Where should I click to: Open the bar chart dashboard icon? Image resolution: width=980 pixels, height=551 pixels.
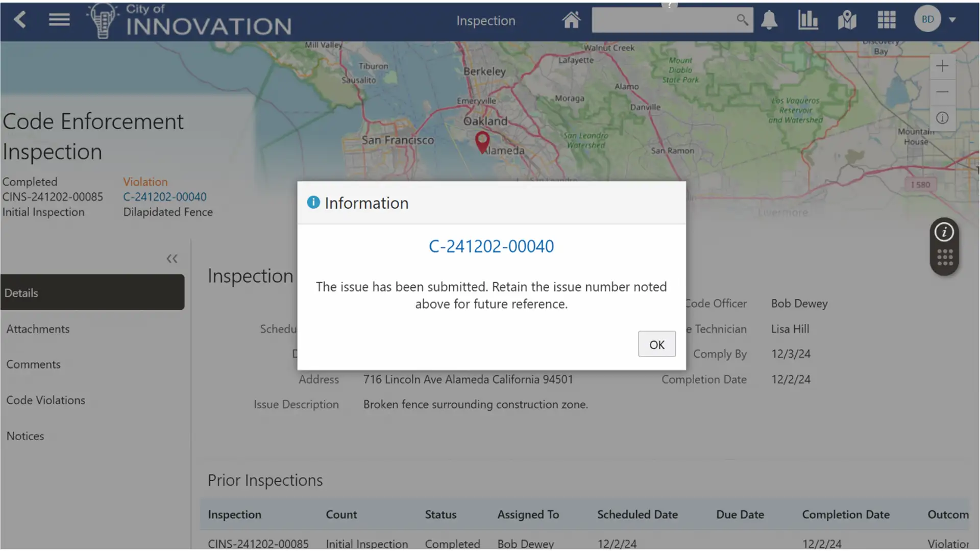click(x=808, y=20)
